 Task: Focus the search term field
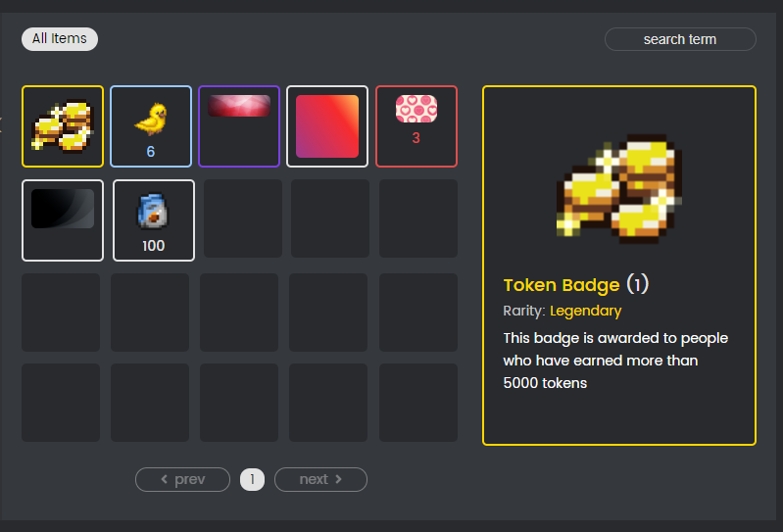click(680, 39)
